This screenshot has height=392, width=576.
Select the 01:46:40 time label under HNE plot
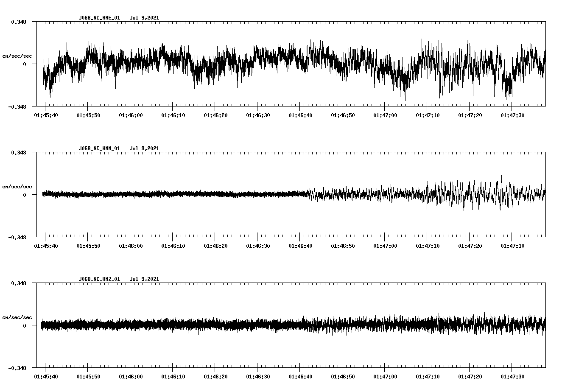[x=300, y=115]
